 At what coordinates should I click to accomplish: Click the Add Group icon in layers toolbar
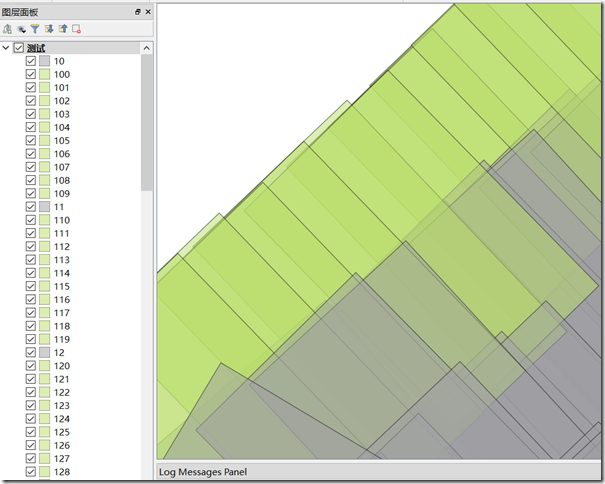click(8, 29)
